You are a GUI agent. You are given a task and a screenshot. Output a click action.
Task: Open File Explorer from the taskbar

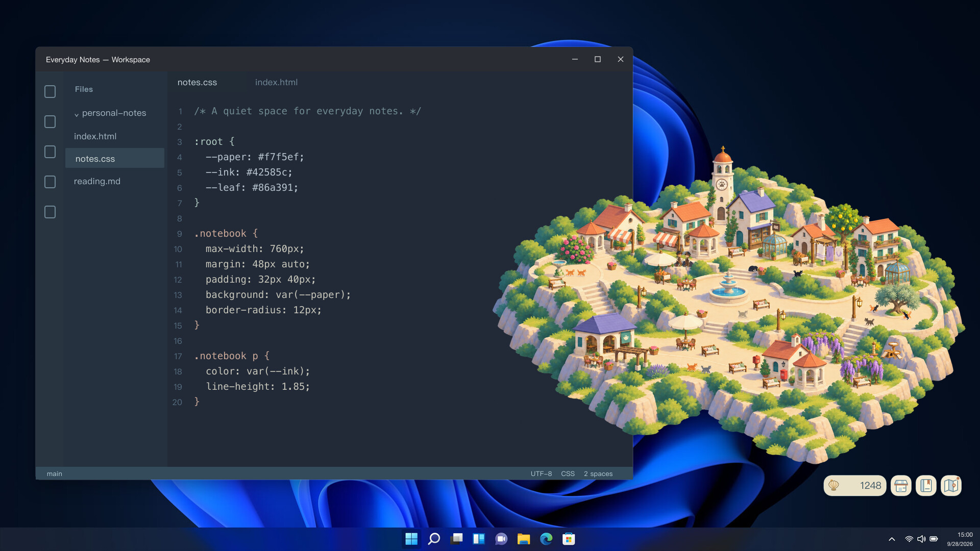524,539
